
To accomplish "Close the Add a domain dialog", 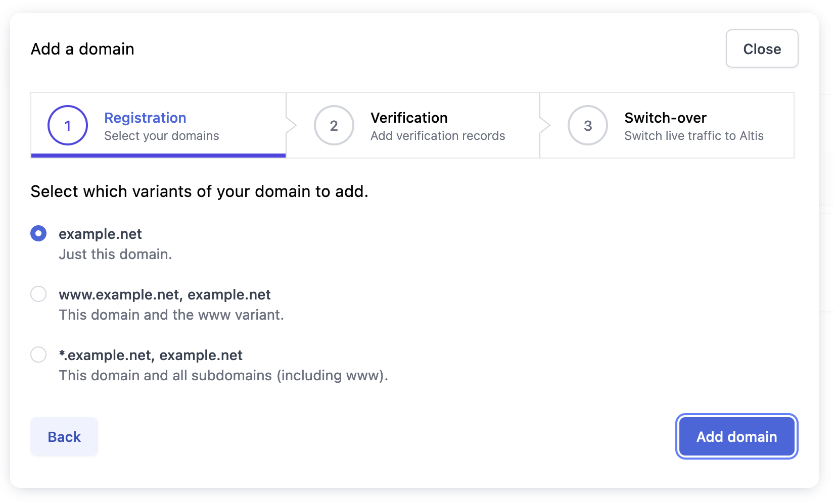I will pos(762,49).
